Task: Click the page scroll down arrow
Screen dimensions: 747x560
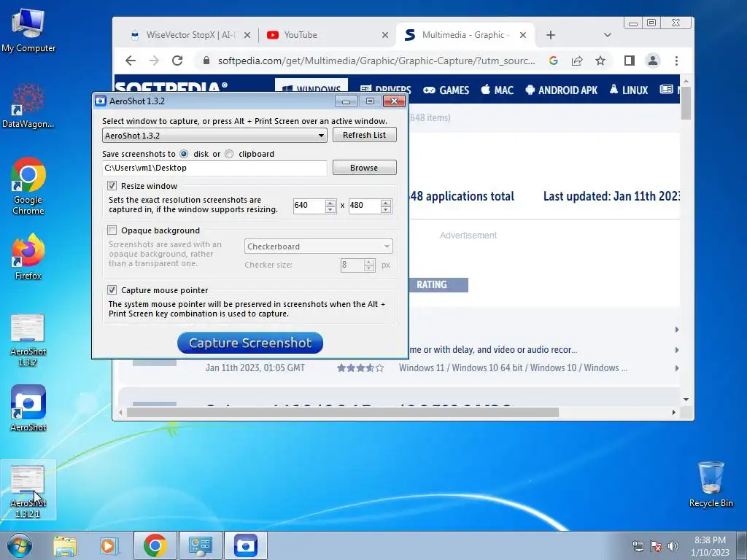Action: click(x=686, y=400)
